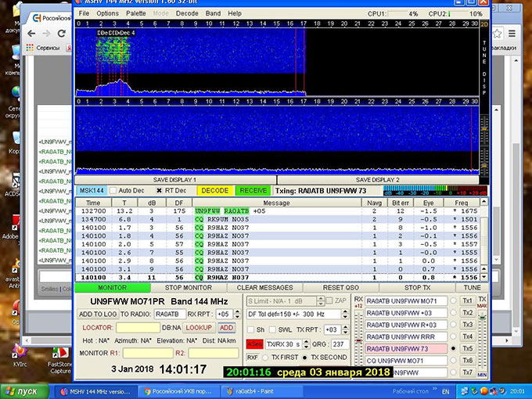The width and height of the screenshot is (532, 399).
Task: Open the Palette menu
Action: [x=135, y=13]
